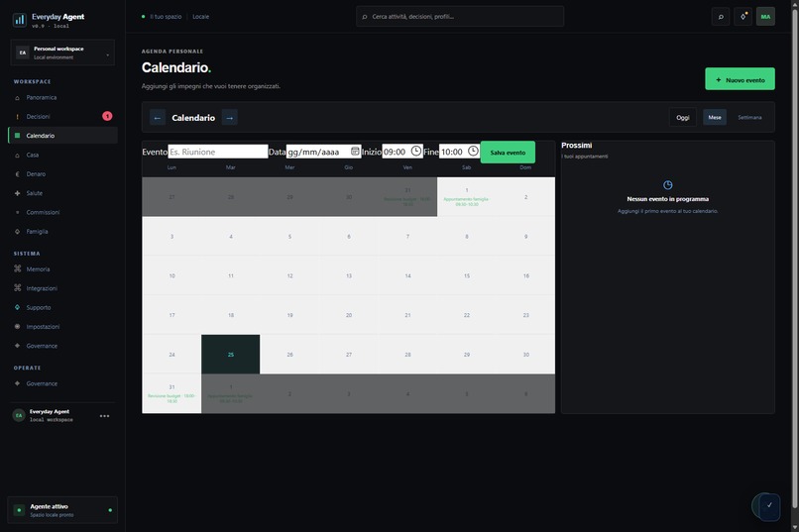Click the Commissioni icon in sidebar
The width and height of the screenshot is (799, 532).
[x=17, y=212]
